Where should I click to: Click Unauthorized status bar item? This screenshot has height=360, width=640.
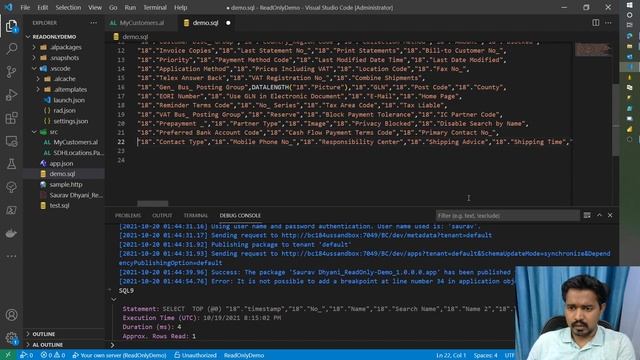(x=195, y=355)
